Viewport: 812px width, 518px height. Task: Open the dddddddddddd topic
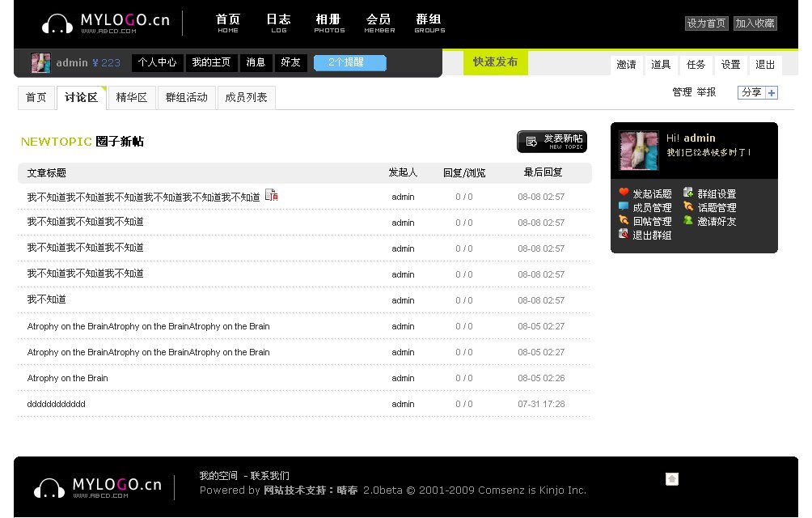(56, 404)
